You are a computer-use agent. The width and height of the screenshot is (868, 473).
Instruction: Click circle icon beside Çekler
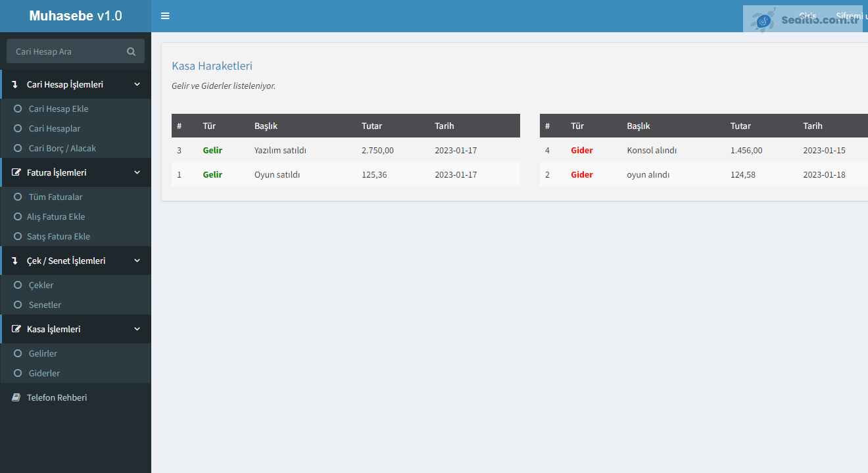[18, 285]
